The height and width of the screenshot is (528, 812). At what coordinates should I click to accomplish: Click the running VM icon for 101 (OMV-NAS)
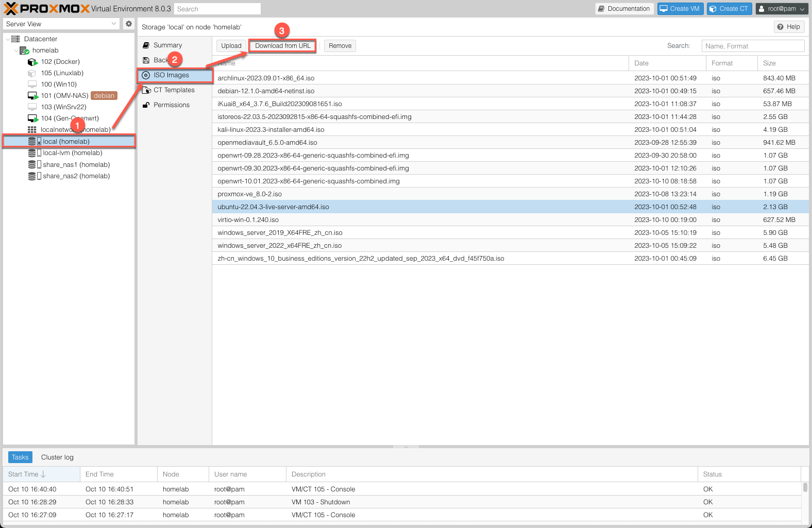point(32,96)
